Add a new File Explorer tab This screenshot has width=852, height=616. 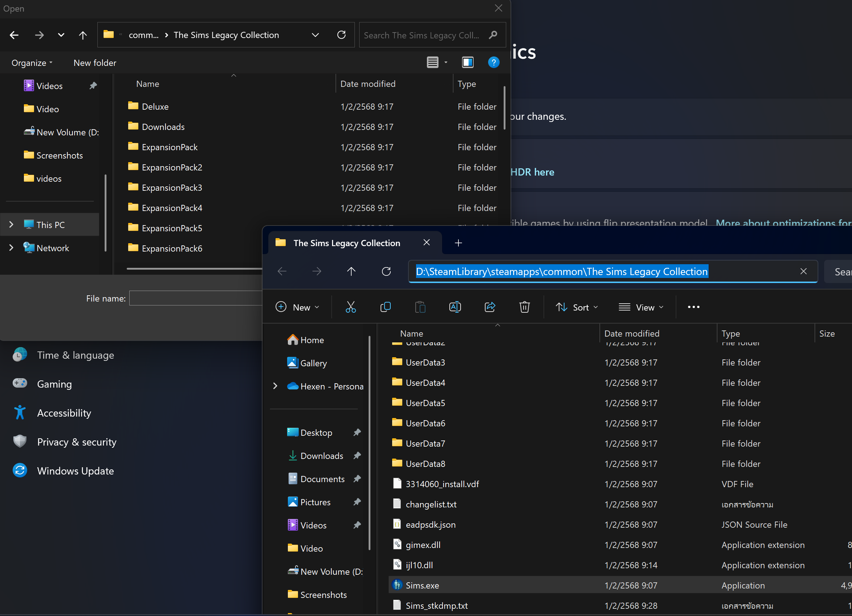pos(458,243)
